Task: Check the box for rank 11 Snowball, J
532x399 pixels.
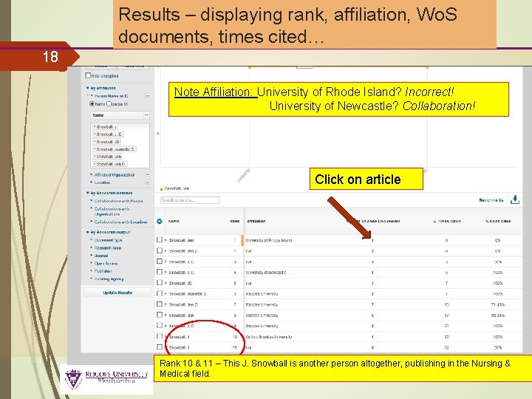Action: (x=160, y=347)
